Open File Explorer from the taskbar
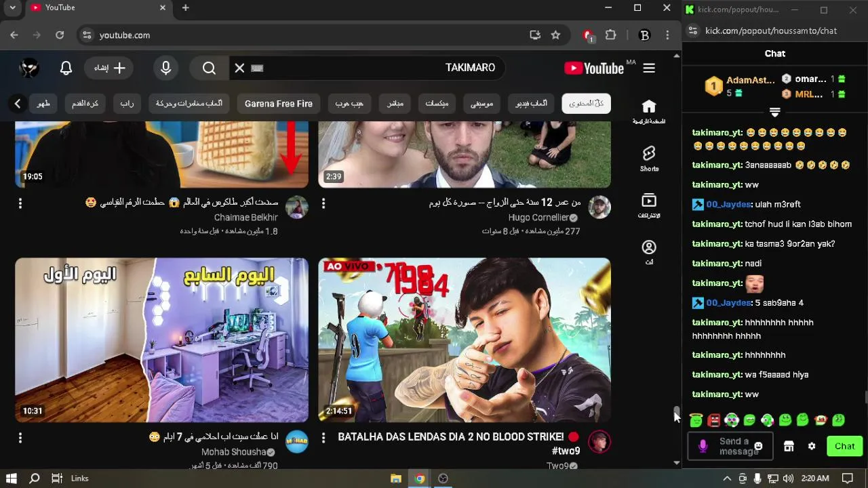 pyautogui.click(x=396, y=479)
